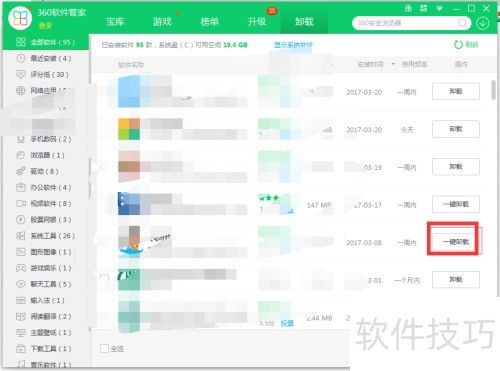Click the 147 MB size value

point(319,205)
